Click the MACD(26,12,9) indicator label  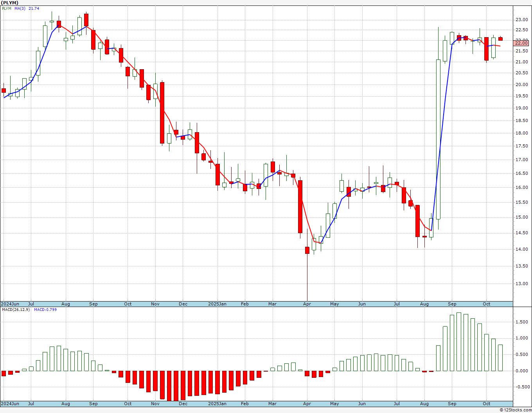click(15, 310)
